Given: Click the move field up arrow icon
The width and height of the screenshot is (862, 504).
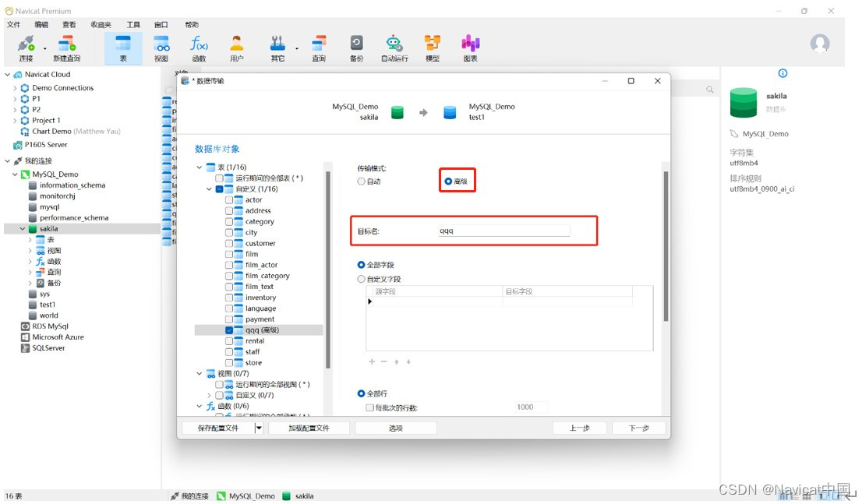Looking at the screenshot, I should click(x=397, y=361).
